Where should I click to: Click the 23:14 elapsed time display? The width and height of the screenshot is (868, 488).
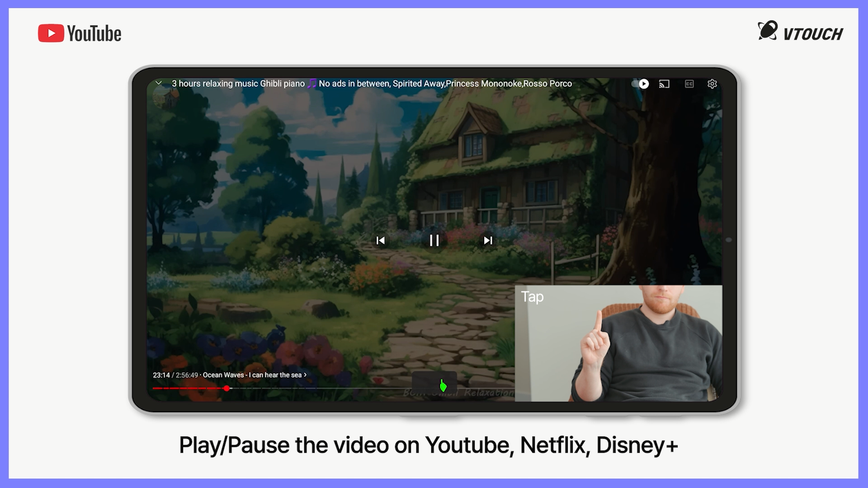point(161,375)
